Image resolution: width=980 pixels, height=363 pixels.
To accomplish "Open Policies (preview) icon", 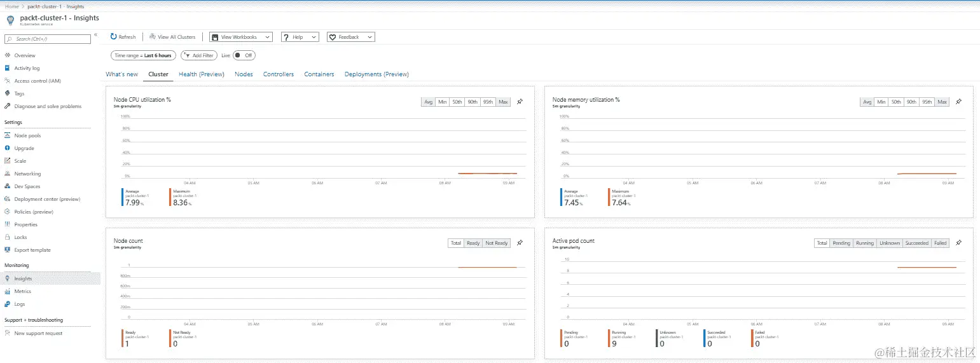I will [x=7, y=212].
